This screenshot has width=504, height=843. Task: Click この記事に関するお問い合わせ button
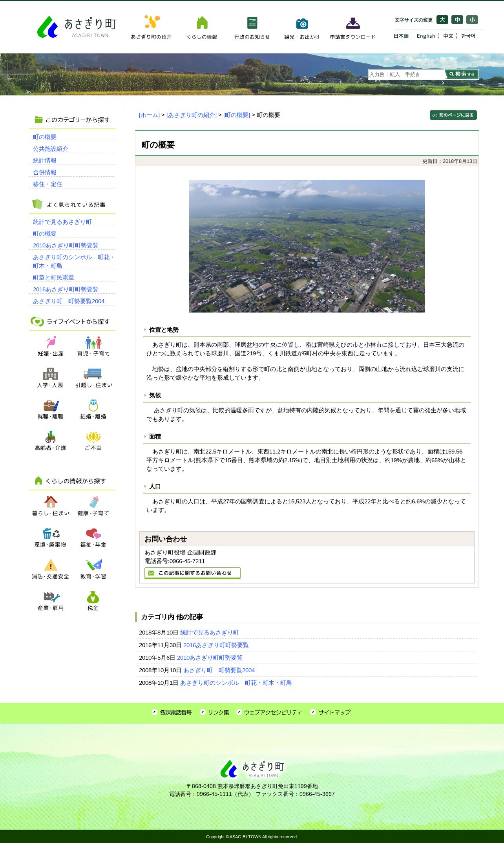click(x=192, y=573)
